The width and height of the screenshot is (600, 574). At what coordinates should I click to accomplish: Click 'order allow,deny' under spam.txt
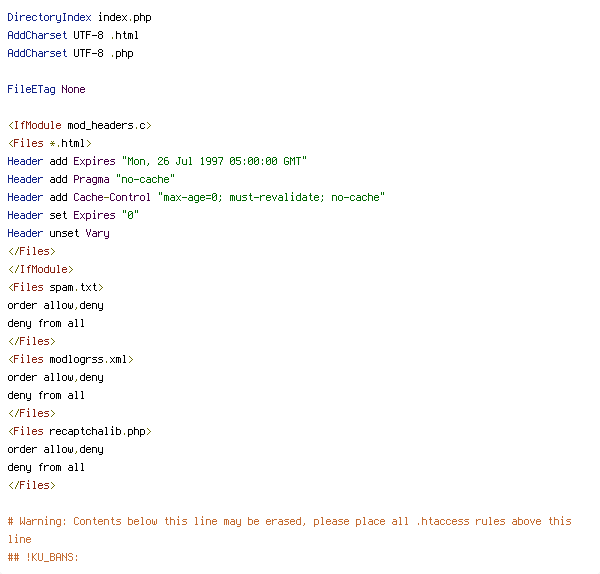(x=55, y=305)
